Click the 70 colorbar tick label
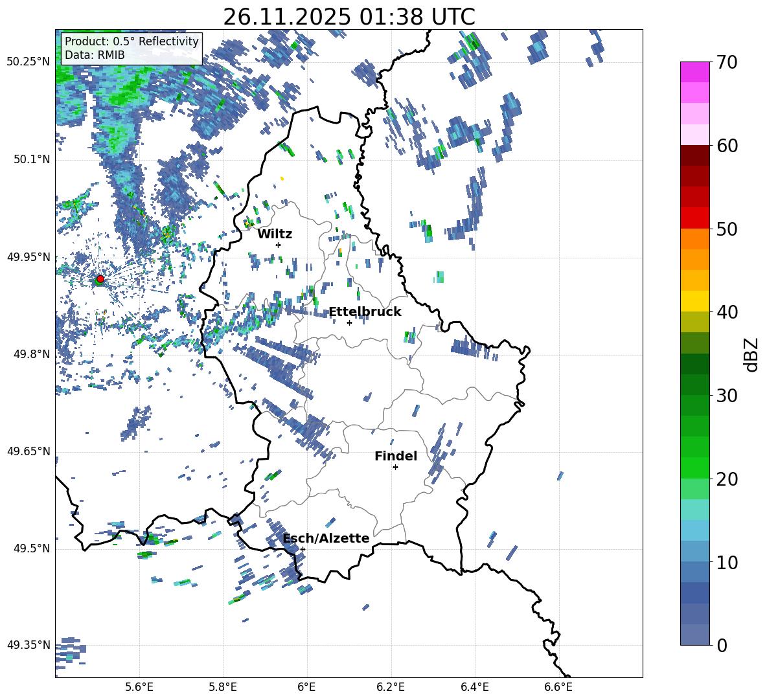Viewport: 767px width, 700px height. coord(727,62)
